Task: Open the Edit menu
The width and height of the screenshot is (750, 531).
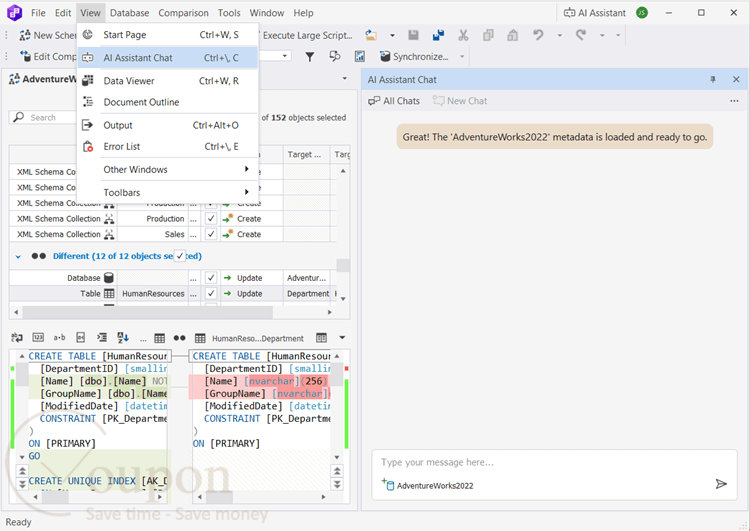Action: click(63, 13)
